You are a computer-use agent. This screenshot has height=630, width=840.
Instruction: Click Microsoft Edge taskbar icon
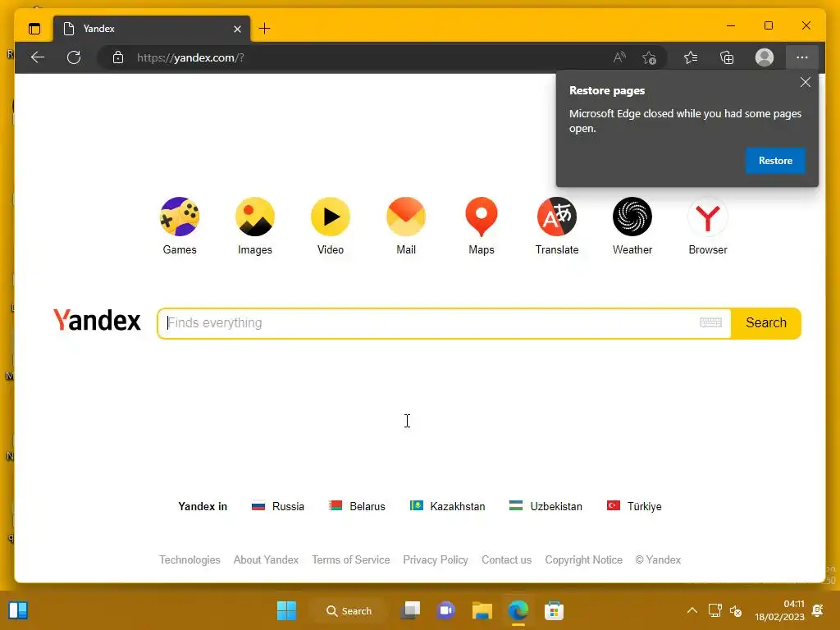tap(518, 610)
